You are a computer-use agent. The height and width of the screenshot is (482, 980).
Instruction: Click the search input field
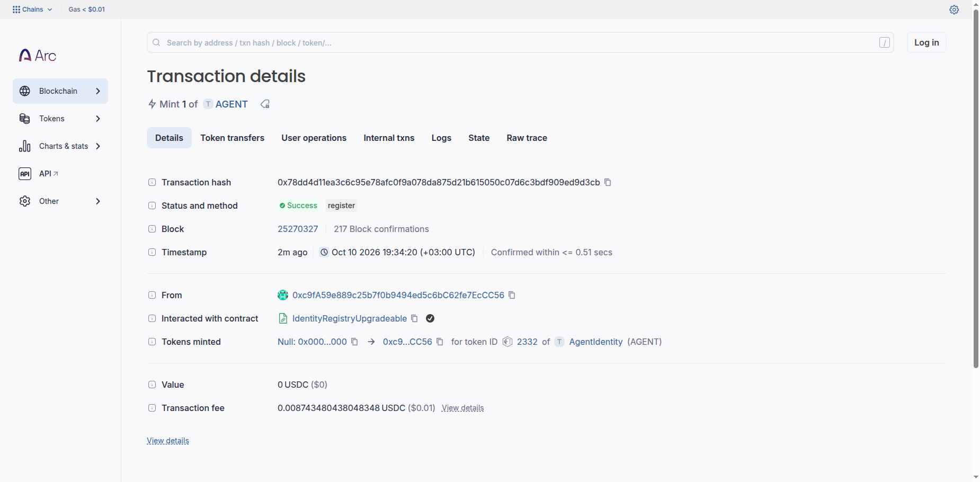520,42
